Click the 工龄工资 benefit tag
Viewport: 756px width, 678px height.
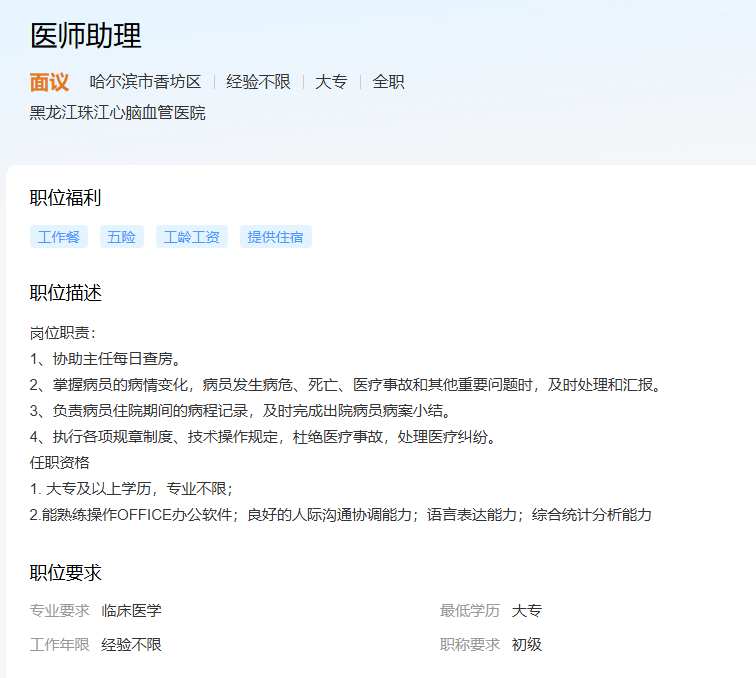tap(192, 237)
